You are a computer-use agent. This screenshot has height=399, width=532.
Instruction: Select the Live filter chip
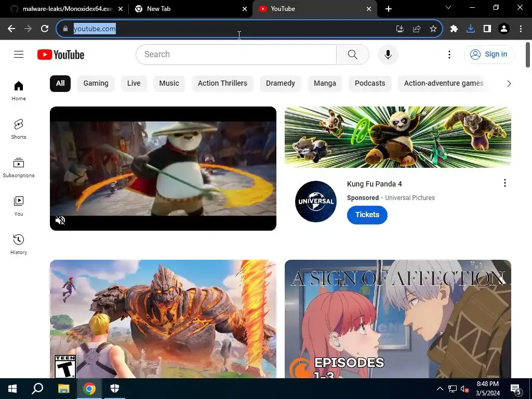[x=134, y=84]
